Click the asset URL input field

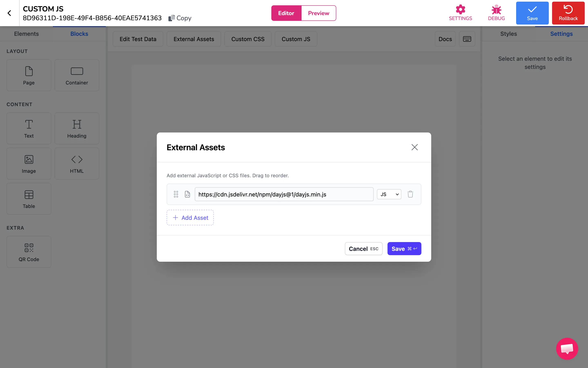(284, 194)
